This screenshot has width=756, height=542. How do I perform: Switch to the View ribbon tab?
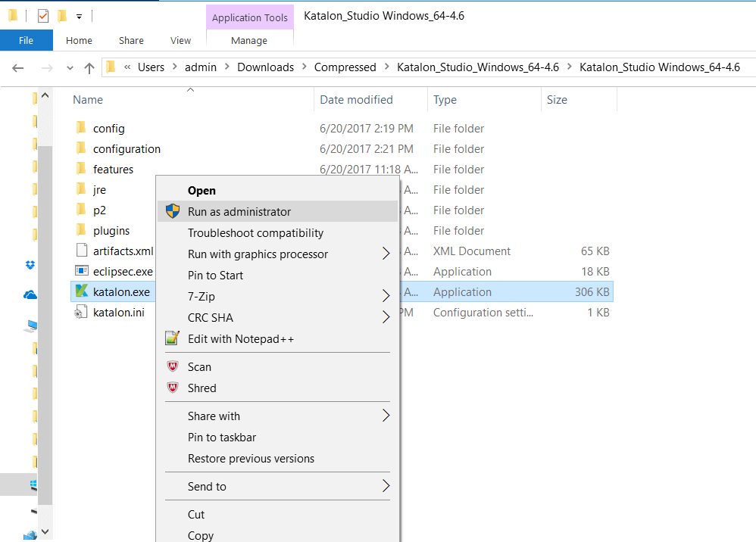point(180,40)
